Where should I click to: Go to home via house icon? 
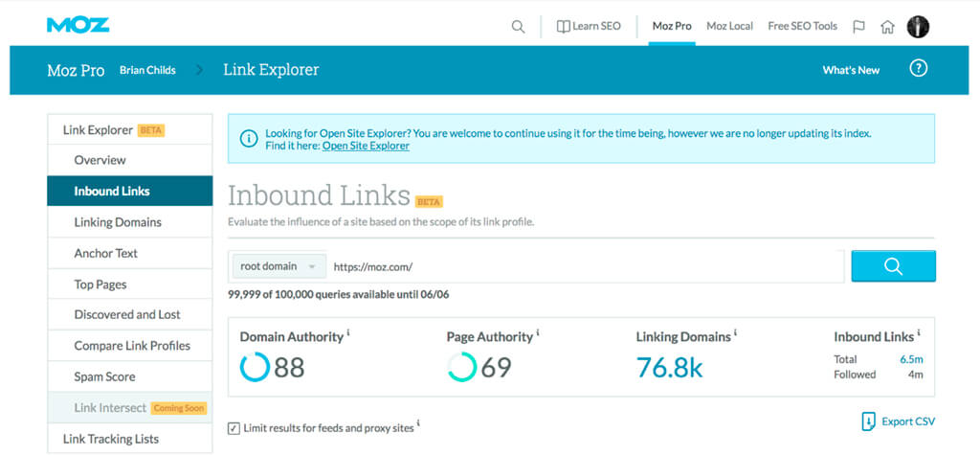click(887, 27)
